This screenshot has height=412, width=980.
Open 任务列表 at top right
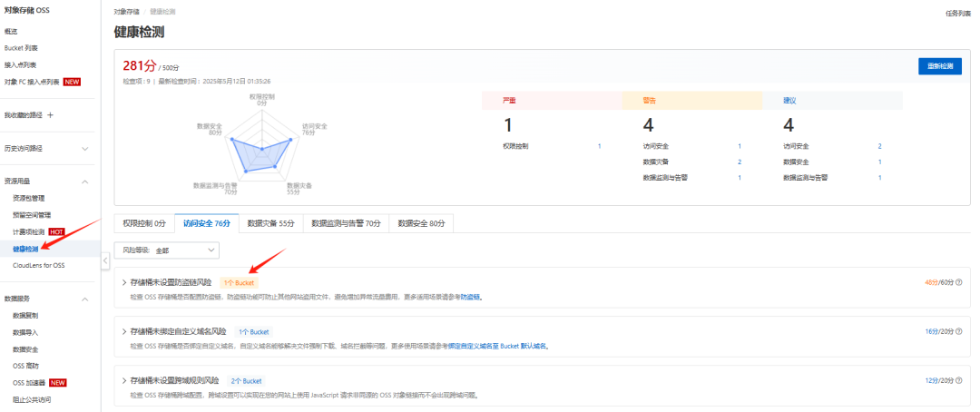point(957,13)
